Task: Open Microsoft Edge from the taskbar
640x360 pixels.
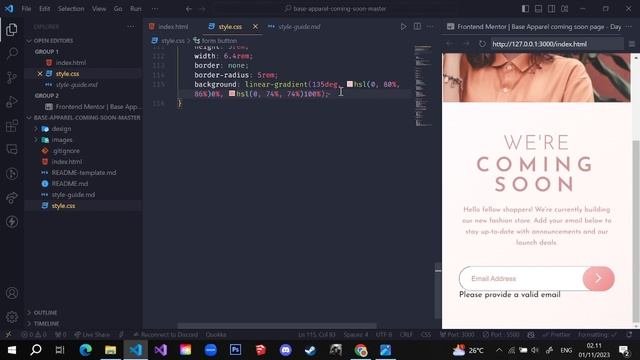Action: (x=85, y=350)
